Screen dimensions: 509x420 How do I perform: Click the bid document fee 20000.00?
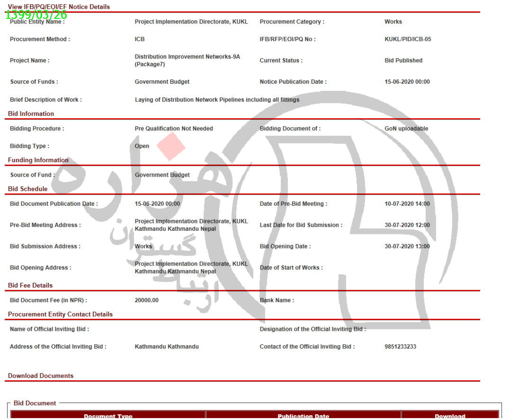146,300
